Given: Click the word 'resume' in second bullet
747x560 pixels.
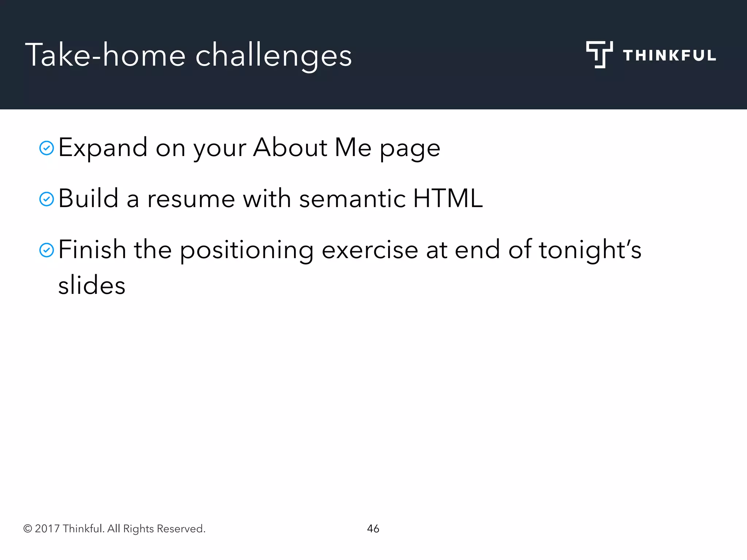Looking at the screenshot, I should coord(191,201).
